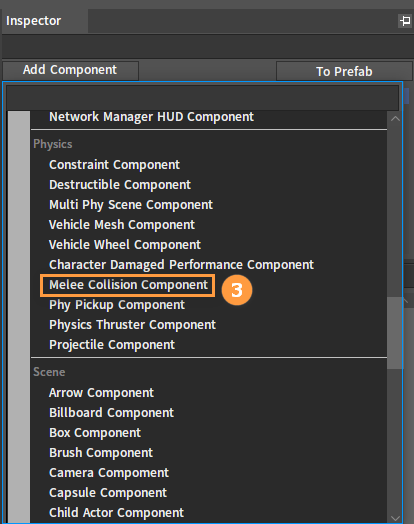Choose Projectile Component
This screenshot has width=414, height=524.
(x=112, y=345)
